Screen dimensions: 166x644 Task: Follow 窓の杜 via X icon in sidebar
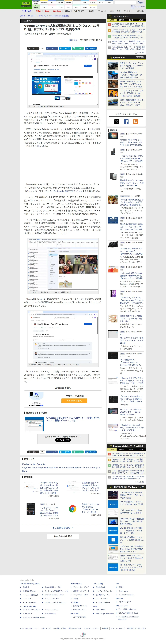pos(117,121)
